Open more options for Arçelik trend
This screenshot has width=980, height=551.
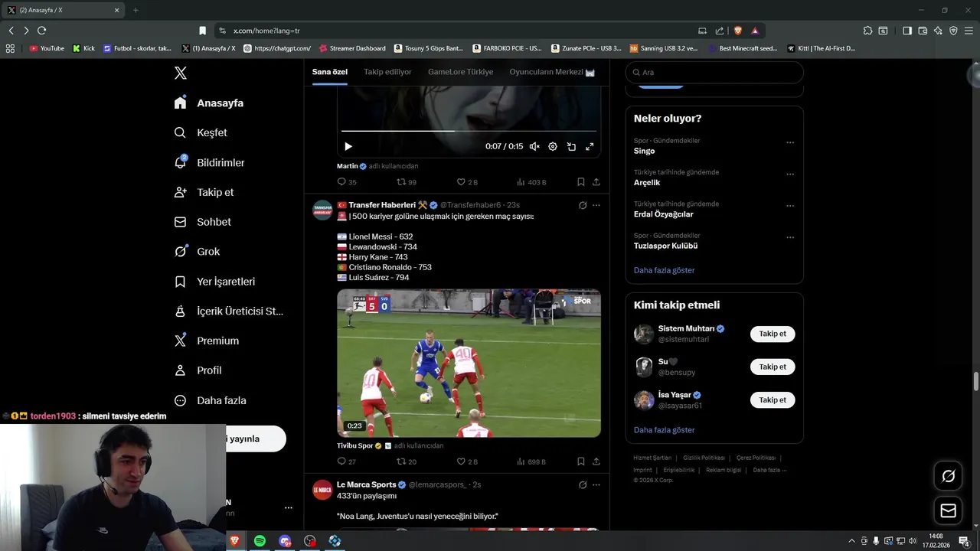tap(790, 174)
